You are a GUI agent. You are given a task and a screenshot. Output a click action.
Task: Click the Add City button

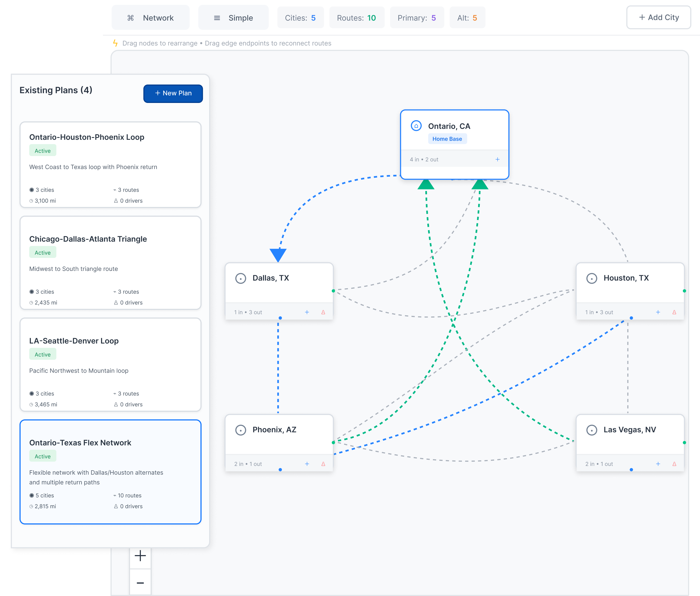coord(659,18)
